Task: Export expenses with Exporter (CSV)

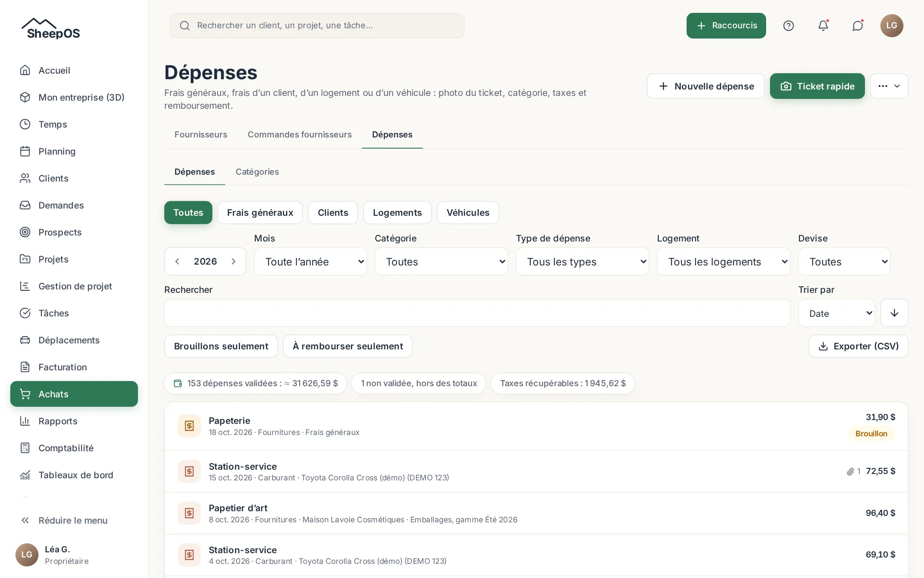Action: pyautogui.click(x=859, y=346)
